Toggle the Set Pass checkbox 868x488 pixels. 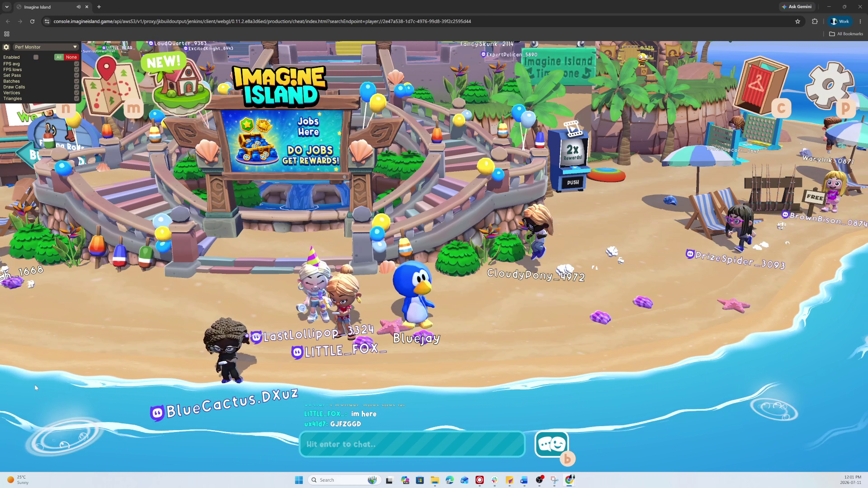coord(76,75)
